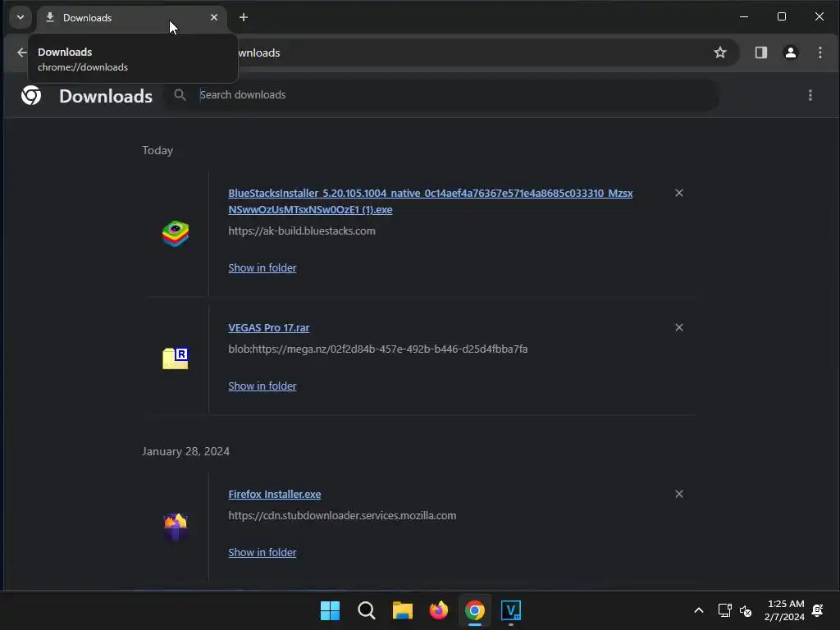Click the BlueStacks file icon
The width and height of the screenshot is (840, 630).
click(x=176, y=234)
